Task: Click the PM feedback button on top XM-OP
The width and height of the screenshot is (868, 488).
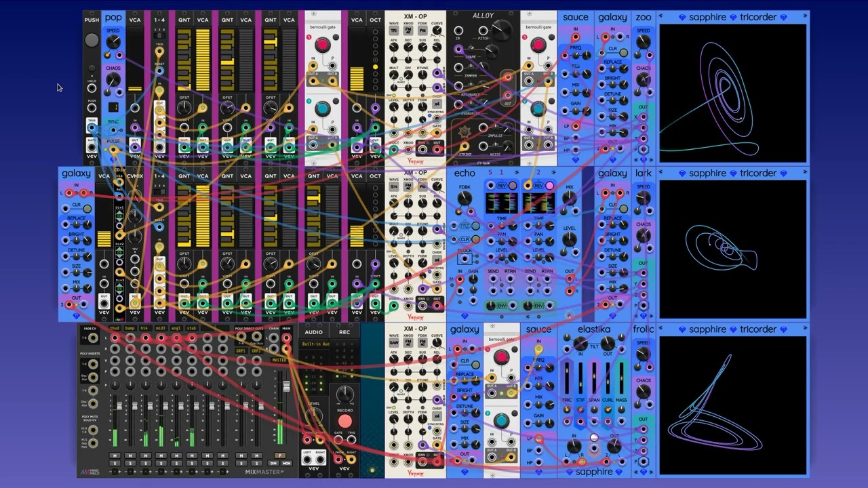Action: pos(422,30)
